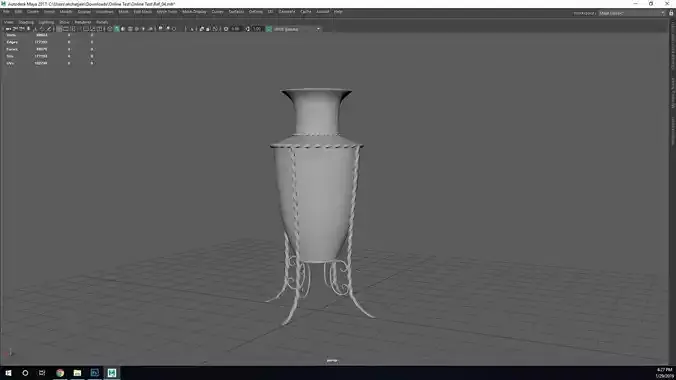Click the use all lights icon
Image resolution: width=676 pixels, height=380 pixels.
[144, 29]
